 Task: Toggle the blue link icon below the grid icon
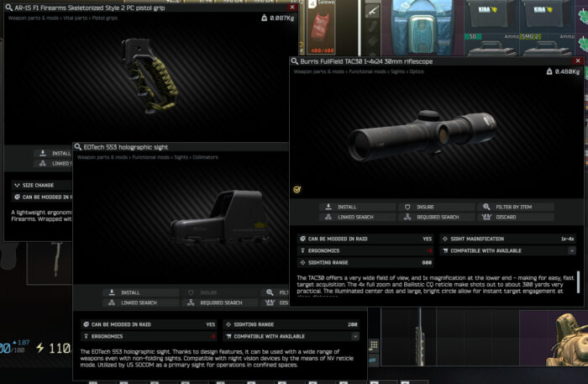pyautogui.click(x=373, y=360)
